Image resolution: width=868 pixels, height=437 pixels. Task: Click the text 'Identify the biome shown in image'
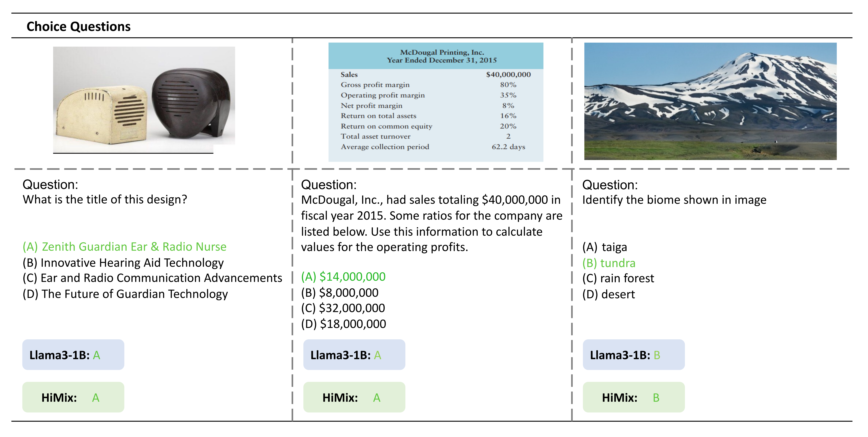coord(674,200)
